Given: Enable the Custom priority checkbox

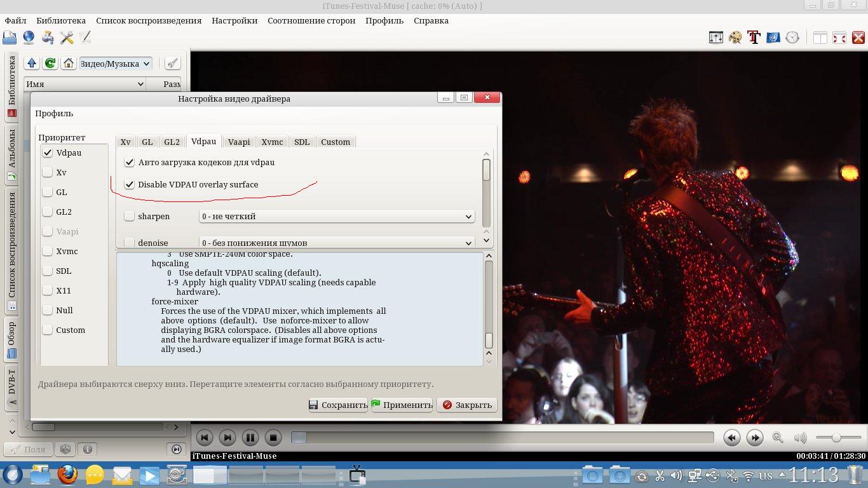Looking at the screenshot, I should 48,330.
